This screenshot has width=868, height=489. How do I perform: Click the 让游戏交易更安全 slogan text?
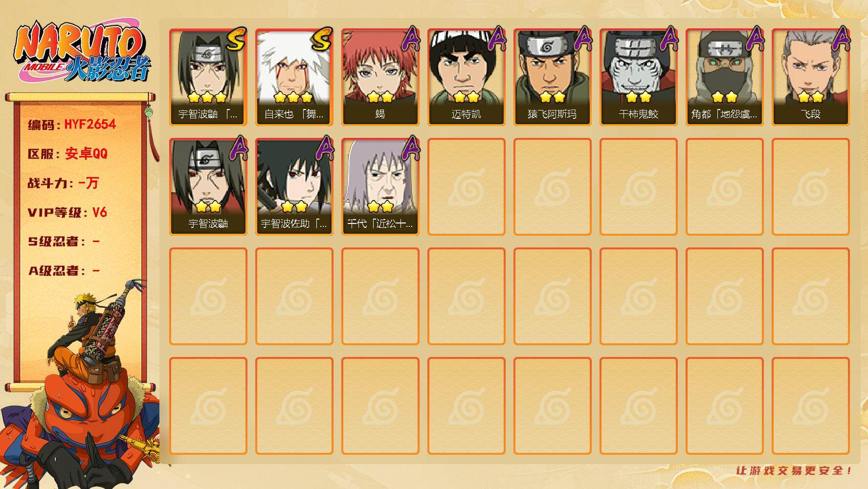[x=794, y=470]
